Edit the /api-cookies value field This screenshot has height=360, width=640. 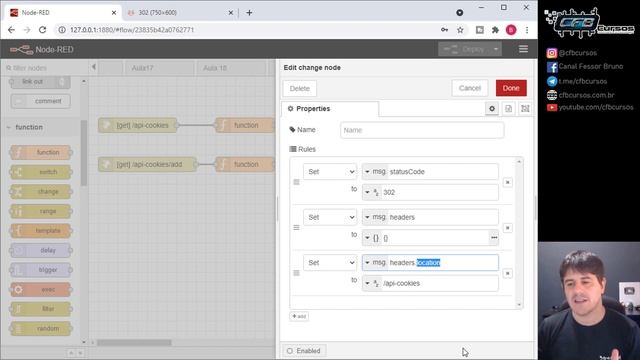click(440, 283)
